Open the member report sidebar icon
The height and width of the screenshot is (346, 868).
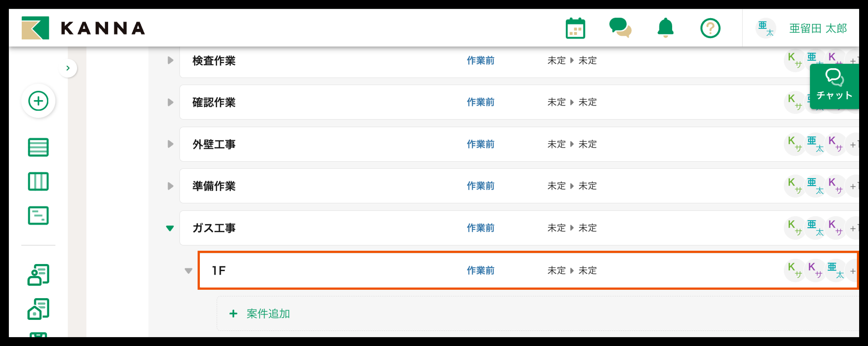point(38,275)
